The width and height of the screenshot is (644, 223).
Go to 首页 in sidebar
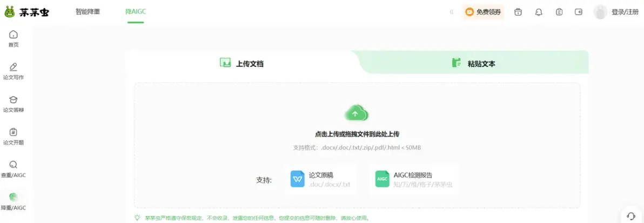coord(14,38)
